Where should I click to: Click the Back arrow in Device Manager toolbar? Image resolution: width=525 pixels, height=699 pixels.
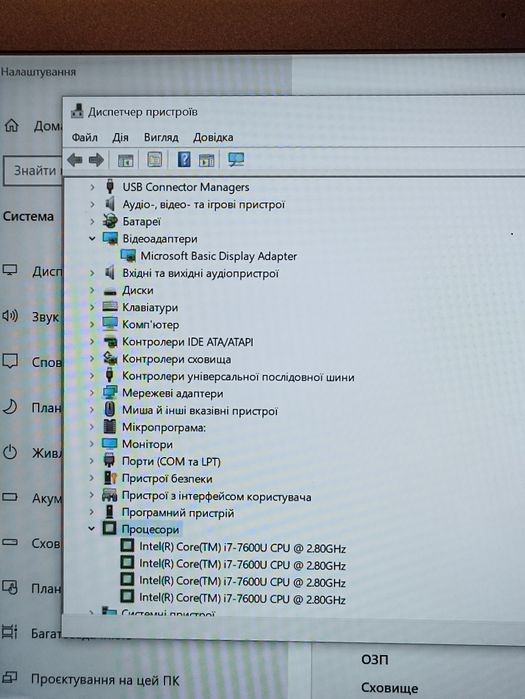[x=74, y=160]
